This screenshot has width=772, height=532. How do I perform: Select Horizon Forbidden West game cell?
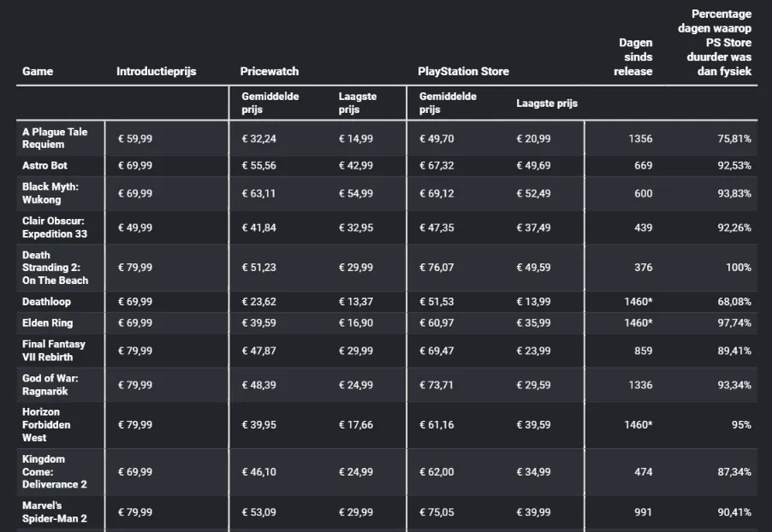(x=46, y=425)
